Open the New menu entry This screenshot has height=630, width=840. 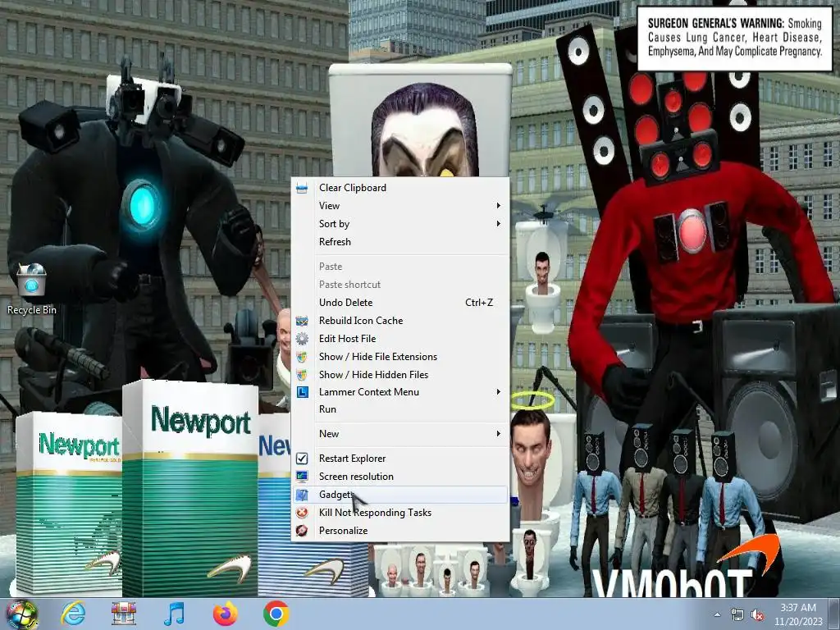point(400,434)
